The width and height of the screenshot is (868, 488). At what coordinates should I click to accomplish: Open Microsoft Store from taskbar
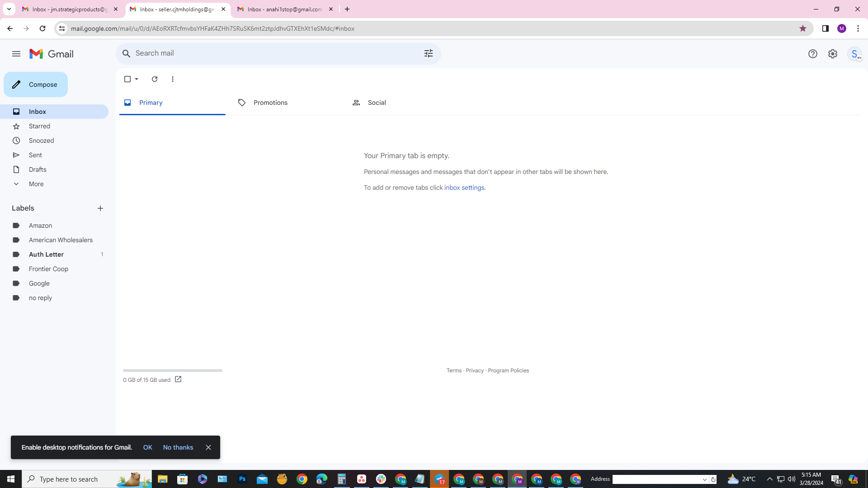pos(183,479)
